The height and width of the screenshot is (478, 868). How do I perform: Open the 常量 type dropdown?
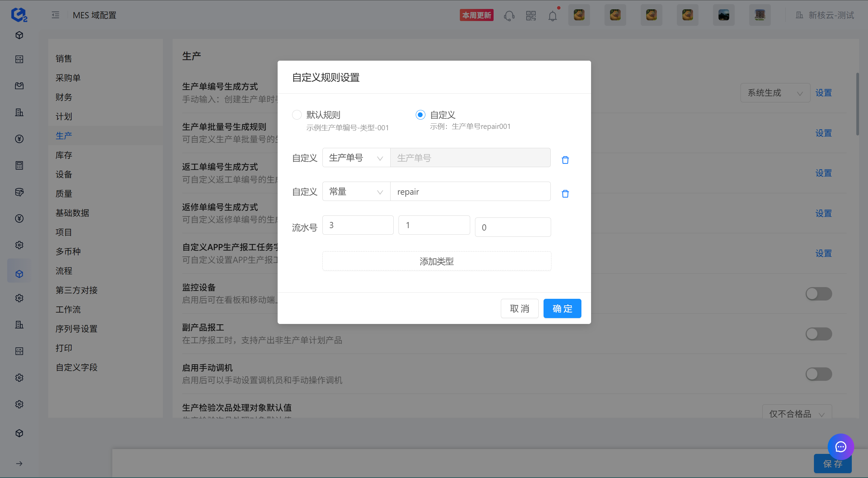coord(356,192)
